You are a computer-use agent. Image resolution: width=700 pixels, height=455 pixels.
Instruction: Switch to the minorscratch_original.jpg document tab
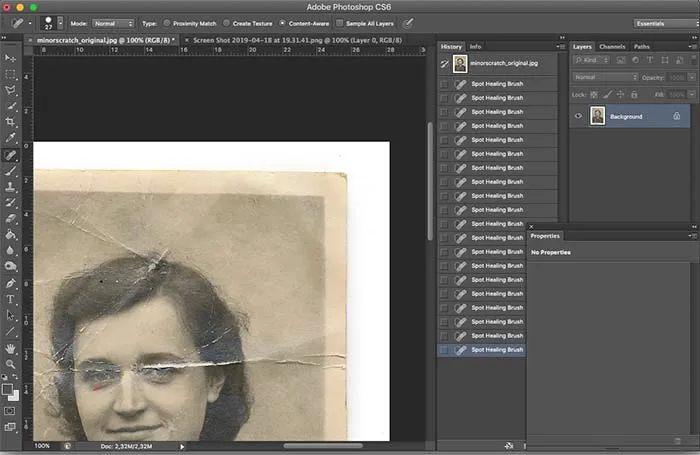pos(105,40)
